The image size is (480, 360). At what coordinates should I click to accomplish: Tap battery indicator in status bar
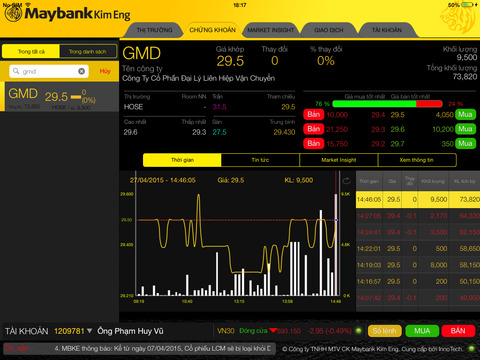[x=467, y=5]
